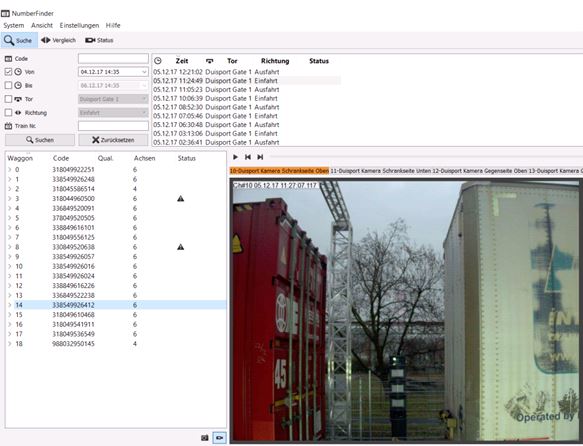Click the gate icon beside Tor
This screenshot has width=583, height=446.
pyautogui.click(x=18, y=99)
